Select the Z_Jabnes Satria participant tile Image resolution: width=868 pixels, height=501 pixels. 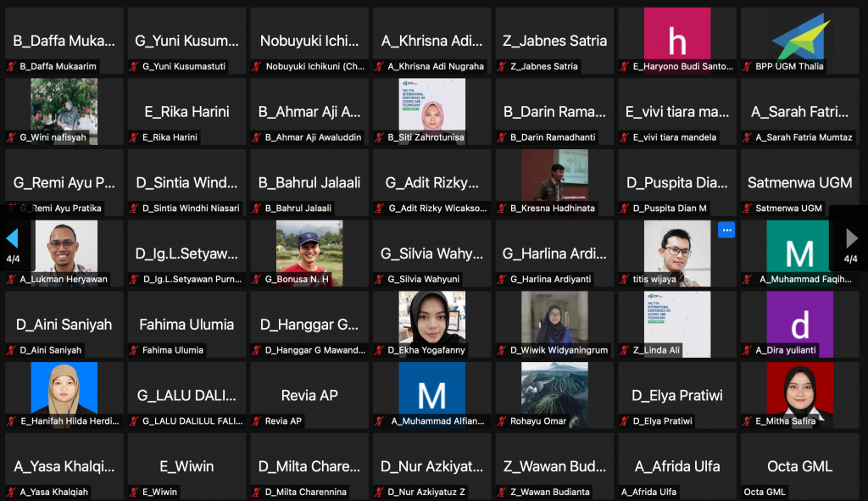pyautogui.click(x=554, y=41)
